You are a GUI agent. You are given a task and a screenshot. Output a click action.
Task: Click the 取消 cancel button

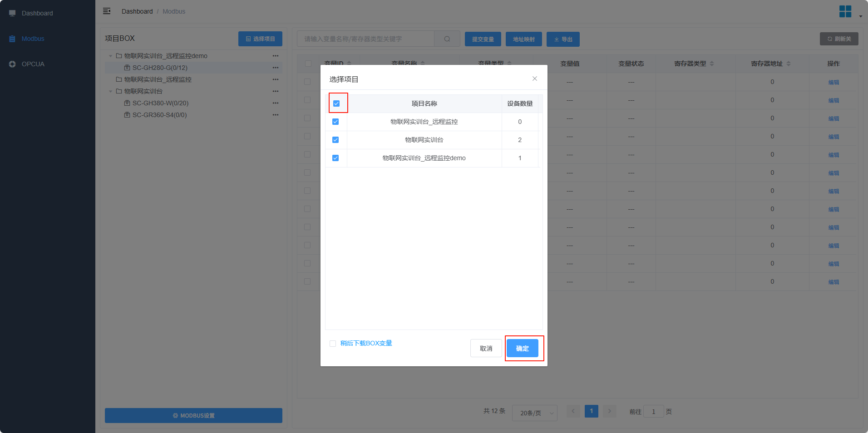[486, 348]
